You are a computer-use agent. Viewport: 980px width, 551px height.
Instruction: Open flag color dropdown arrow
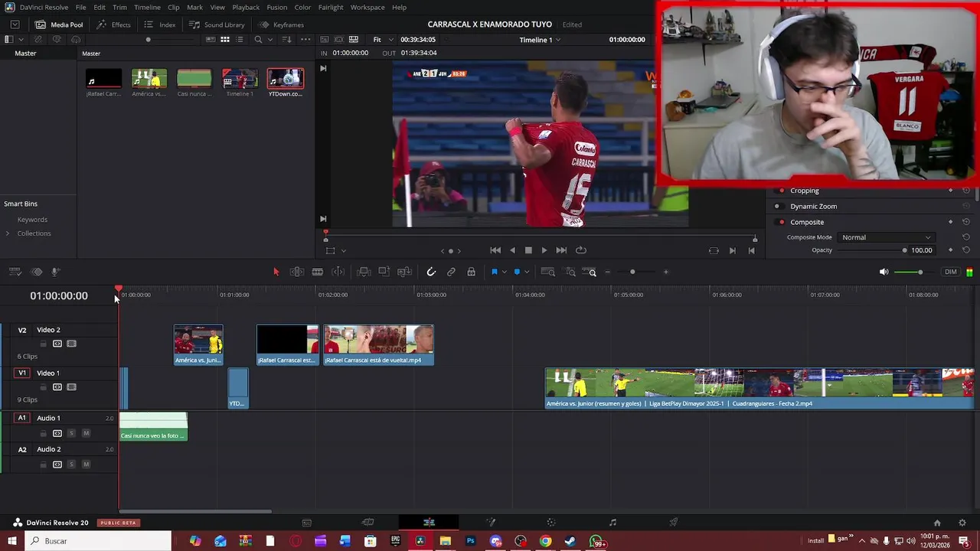pos(504,272)
